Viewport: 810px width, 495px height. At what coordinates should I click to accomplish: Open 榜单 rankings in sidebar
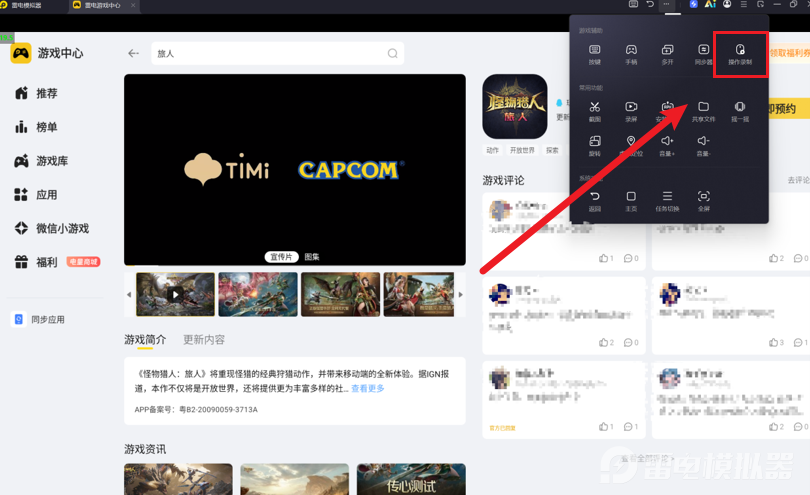click(x=36, y=127)
